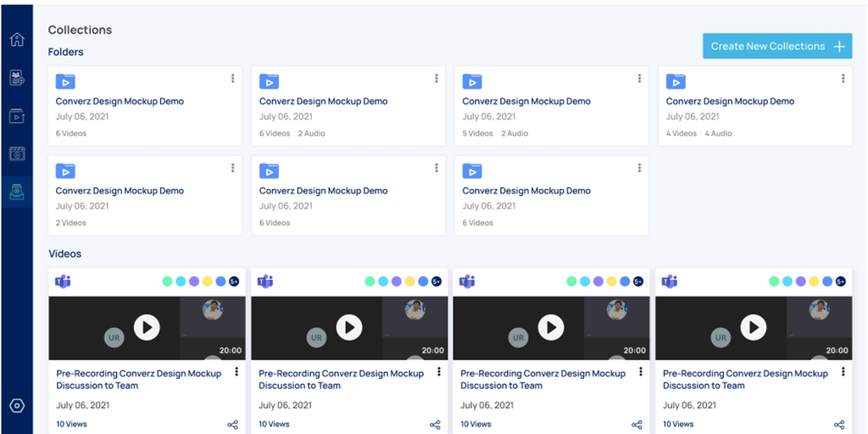Open the settings hexagon icon at the sidebar bottom
This screenshot has height=434, width=868.
(x=17, y=406)
